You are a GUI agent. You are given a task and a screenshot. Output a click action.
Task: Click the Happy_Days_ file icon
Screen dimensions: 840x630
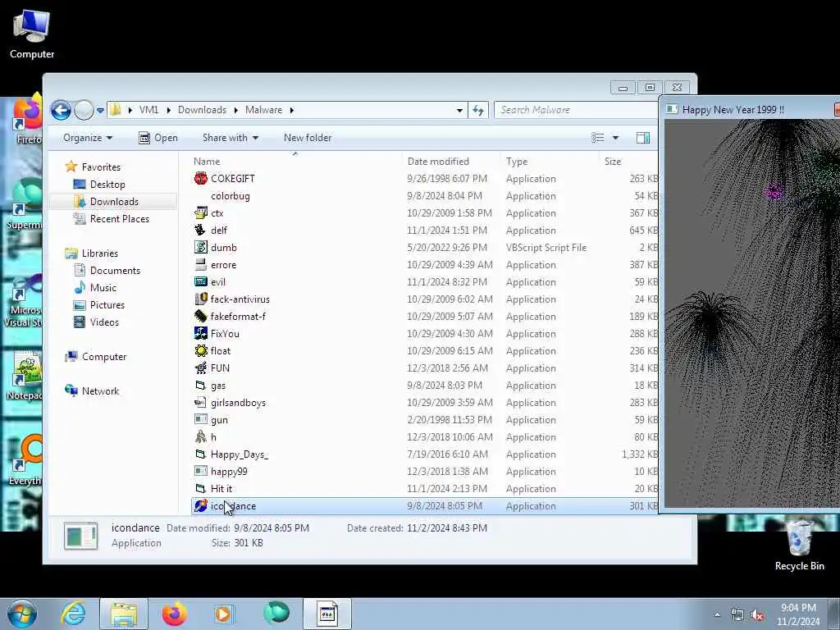click(x=201, y=454)
